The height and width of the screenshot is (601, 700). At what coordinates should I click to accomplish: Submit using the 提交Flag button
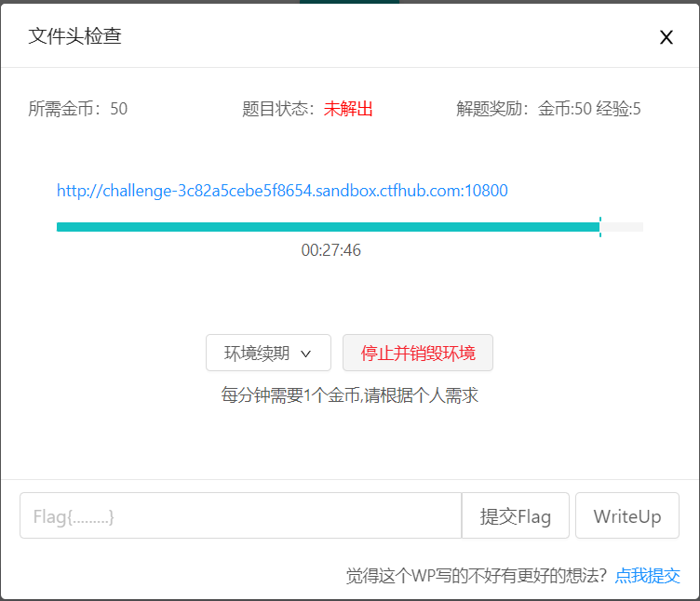tap(516, 516)
